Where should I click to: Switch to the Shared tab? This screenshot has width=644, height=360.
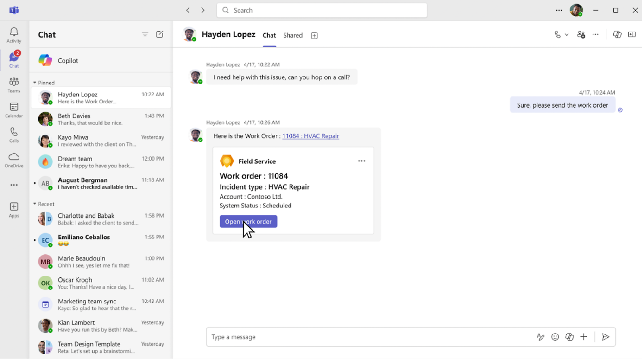click(293, 35)
